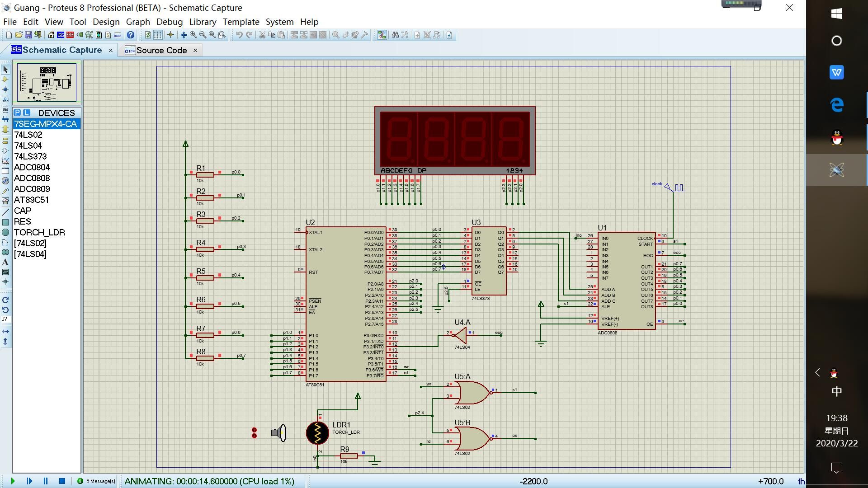
Task: Click the L library manage button
Action: pyautogui.click(x=27, y=113)
